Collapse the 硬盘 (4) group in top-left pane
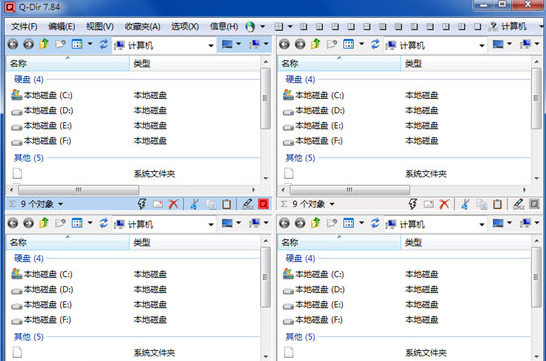 pyautogui.click(x=29, y=79)
